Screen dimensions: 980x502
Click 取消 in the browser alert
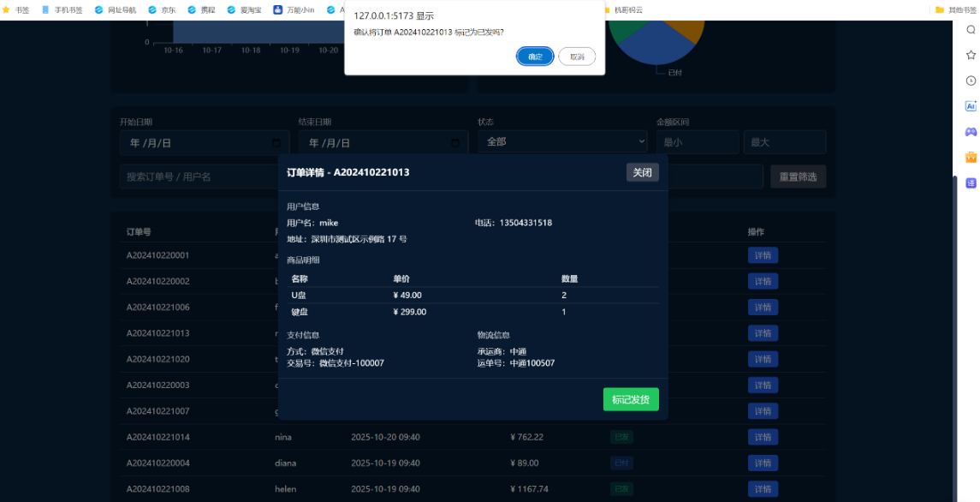(x=577, y=57)
